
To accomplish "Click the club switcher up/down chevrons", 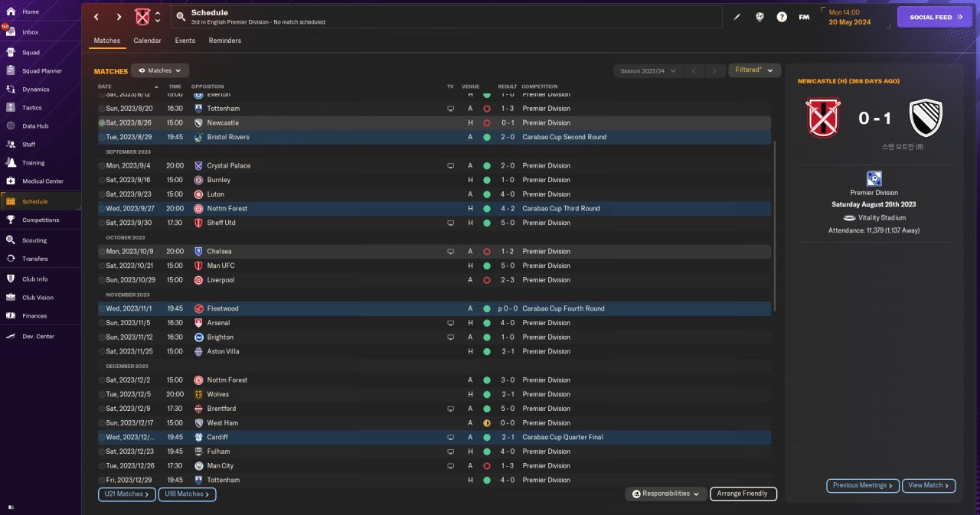I will click(158, 17).
